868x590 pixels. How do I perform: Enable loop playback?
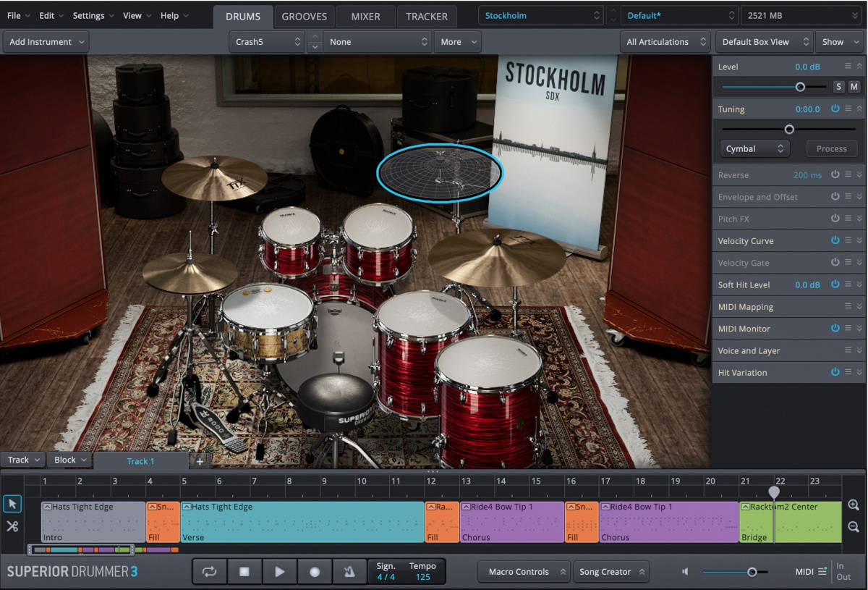[209, 571]
